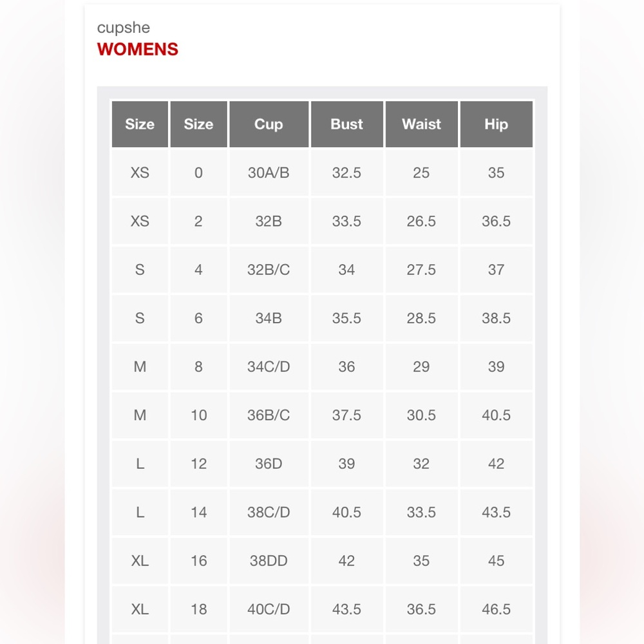Image resolution: width=644 pixels, height=644 pixels.
Task: Select the 34C/D cup cell
Action: 269,367
